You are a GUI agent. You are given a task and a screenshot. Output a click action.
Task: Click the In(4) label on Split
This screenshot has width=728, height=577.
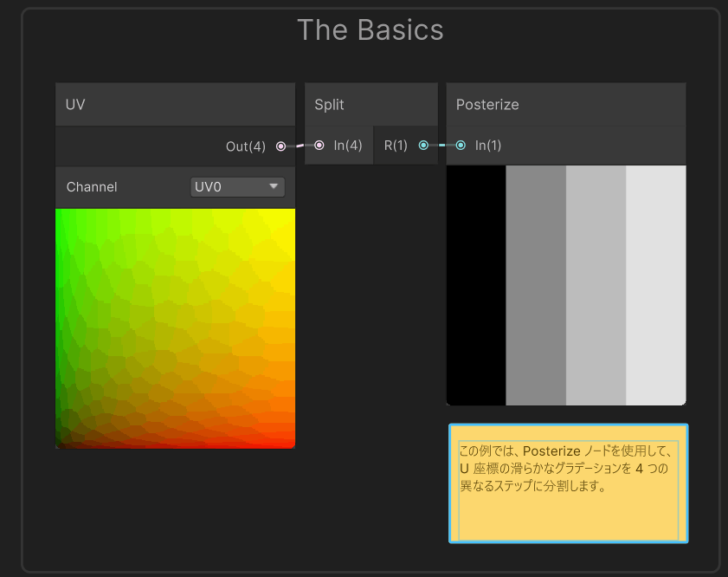(x=348, y=146)
